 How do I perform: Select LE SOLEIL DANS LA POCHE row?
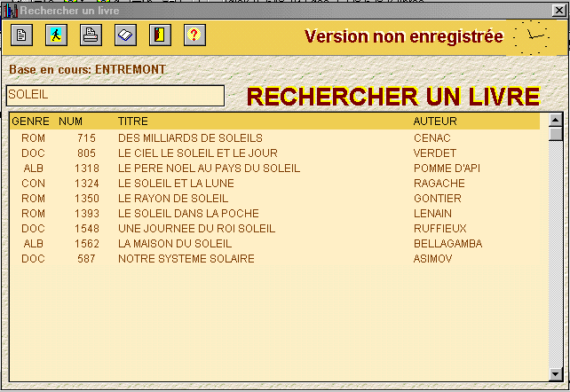click(188, 214)
